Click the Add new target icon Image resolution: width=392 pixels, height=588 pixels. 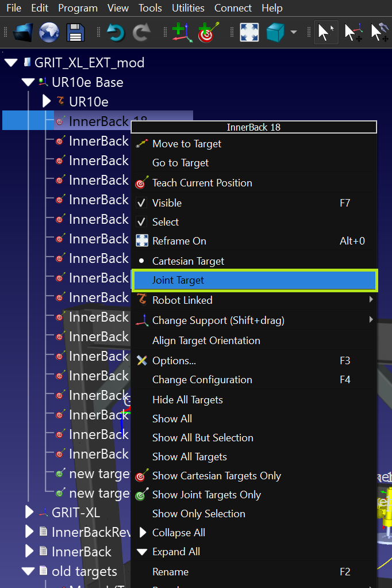pyautogui.click(x=207, y=32)
